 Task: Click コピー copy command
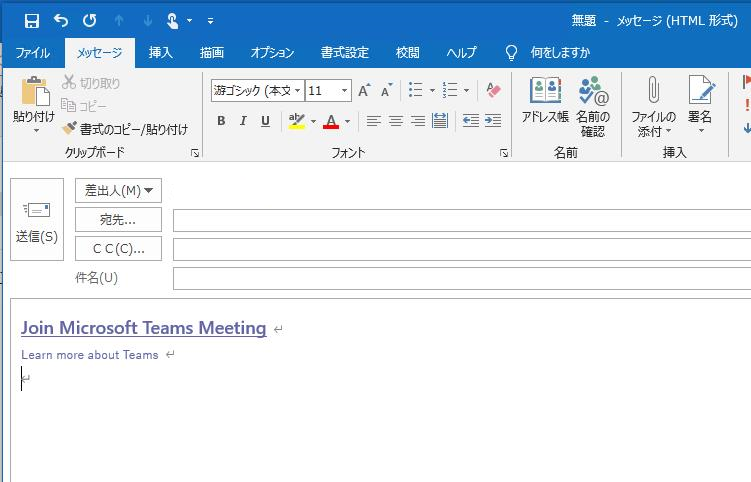click(84, 106)
